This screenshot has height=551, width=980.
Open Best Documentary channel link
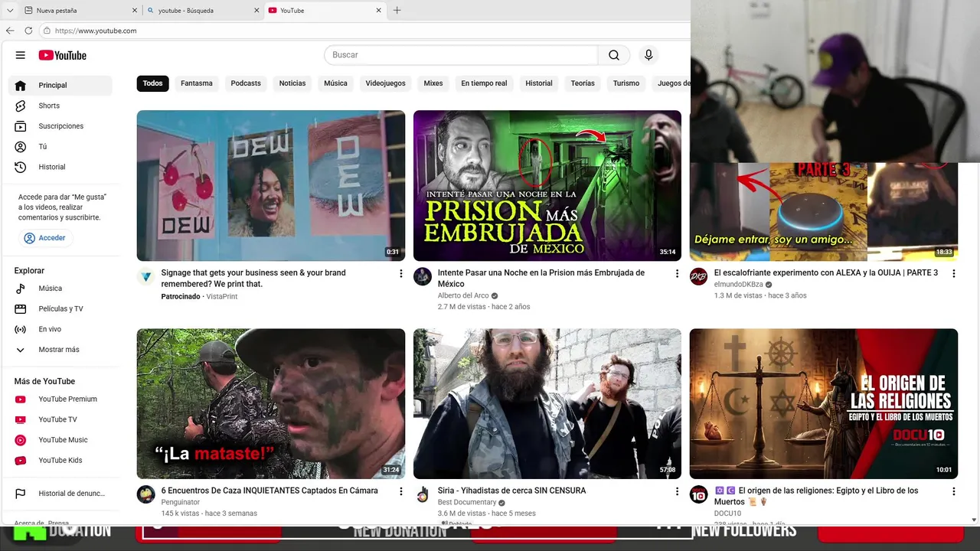467,503
